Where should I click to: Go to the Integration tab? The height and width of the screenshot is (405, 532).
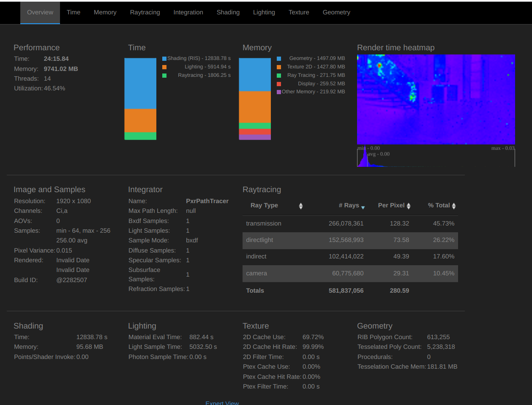(188, 13)
